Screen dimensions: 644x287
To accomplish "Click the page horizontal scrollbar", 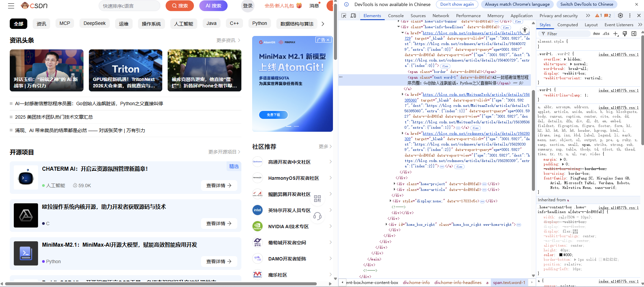I will pos(161,284).
